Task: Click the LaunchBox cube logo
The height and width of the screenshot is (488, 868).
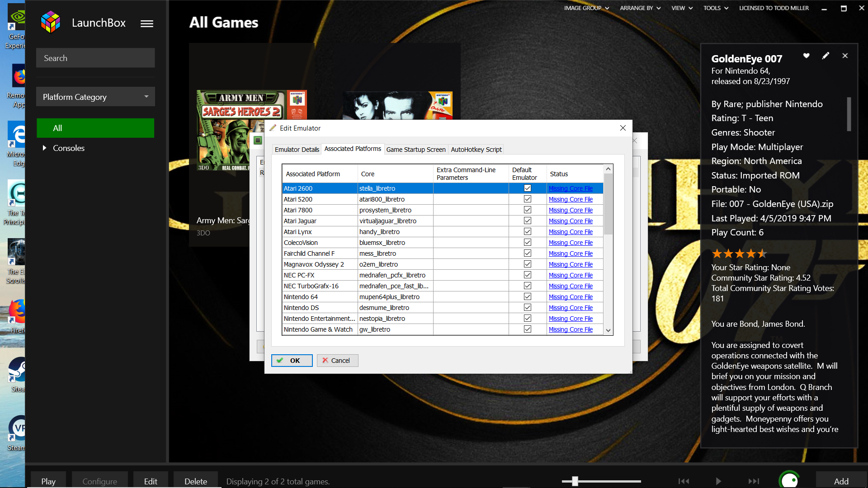Action: point(51,22)
